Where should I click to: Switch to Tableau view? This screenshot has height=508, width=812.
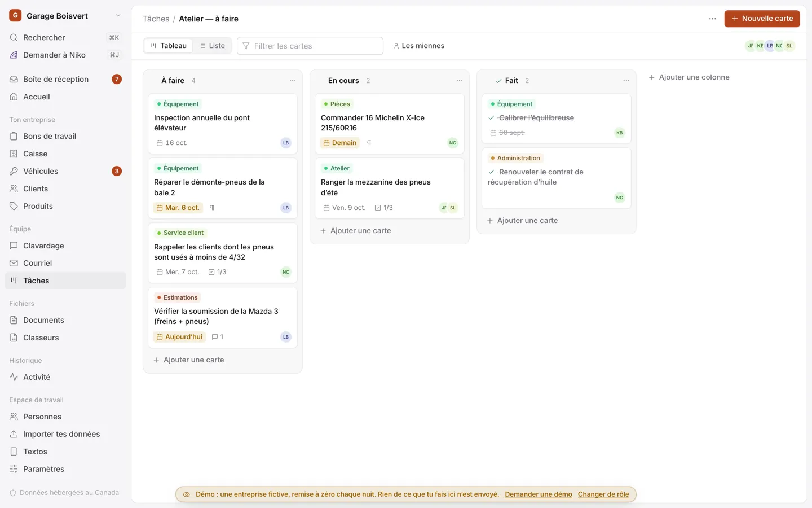[x=169, y=46]
